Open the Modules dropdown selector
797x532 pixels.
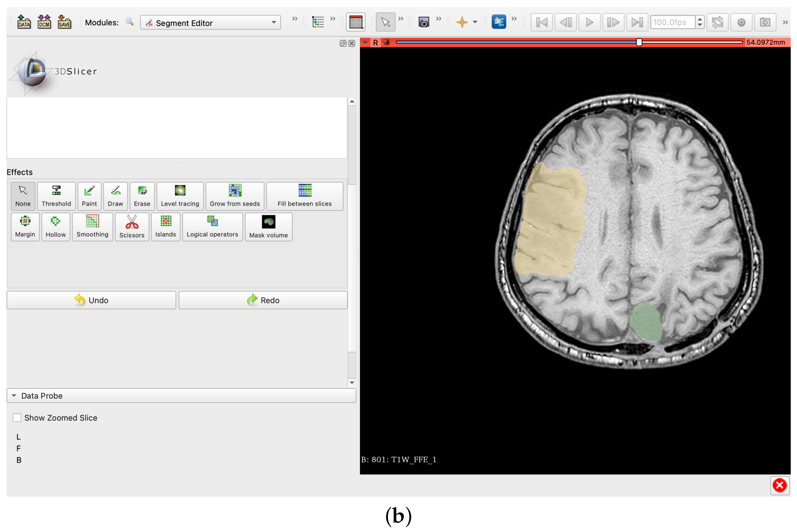210,23
